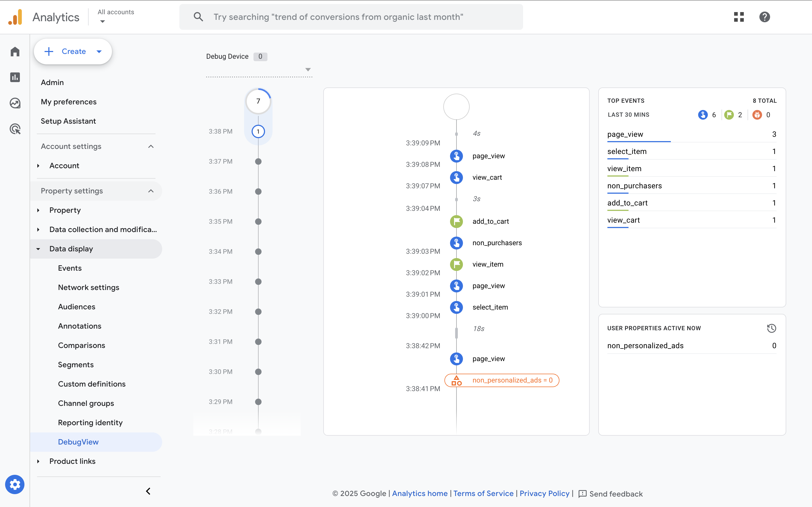The width and height of the screenshot is (812, 507).
Task: Click the Create button
Action: coord(73,51)
